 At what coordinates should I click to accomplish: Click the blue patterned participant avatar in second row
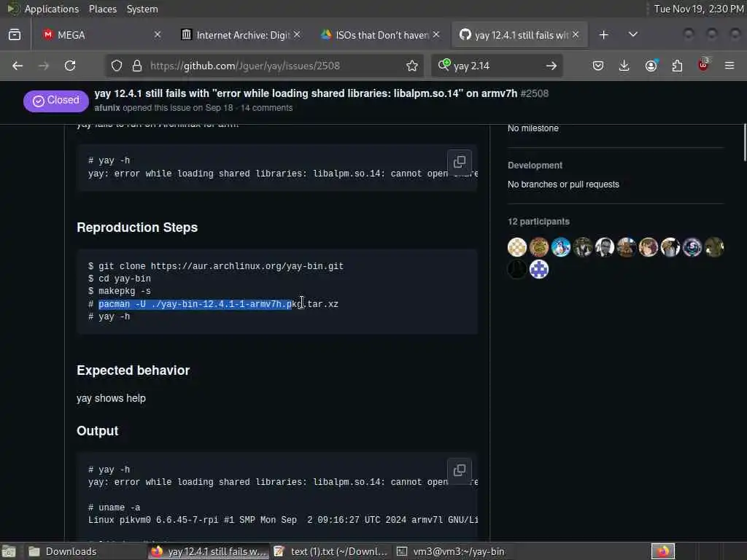tap(539, 270)
